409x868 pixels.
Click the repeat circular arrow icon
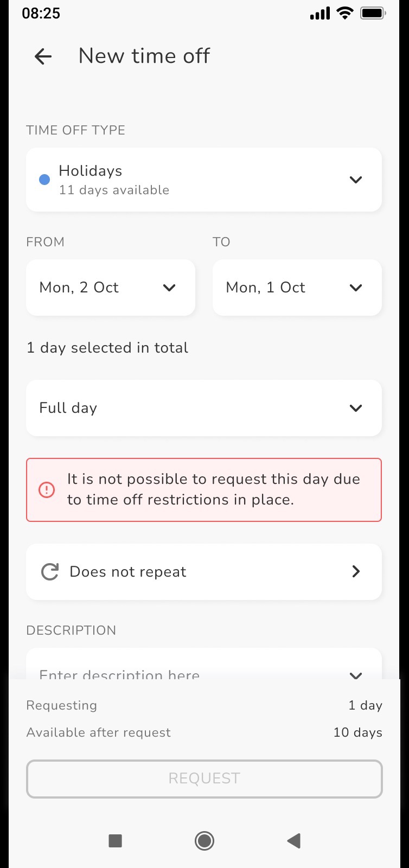[50, 572]
